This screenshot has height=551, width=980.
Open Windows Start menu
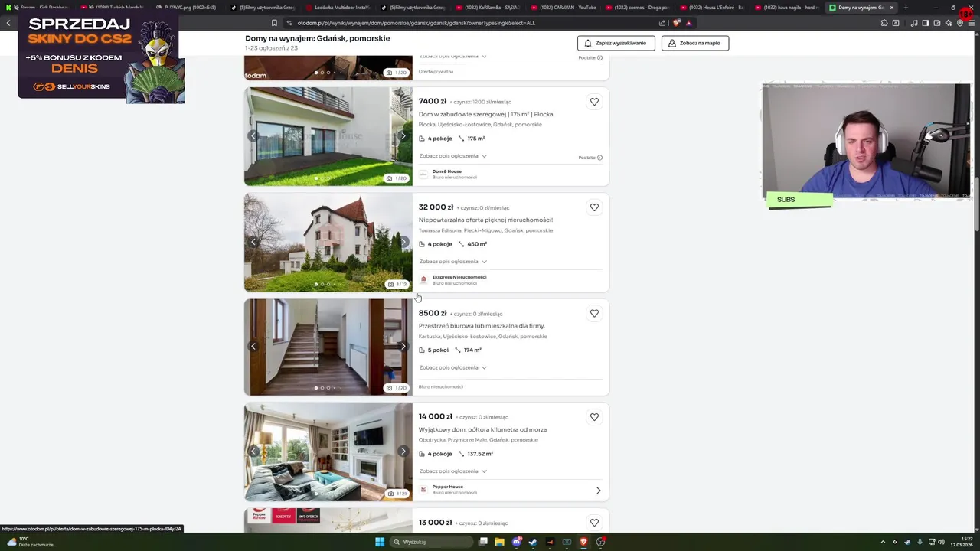379,542
